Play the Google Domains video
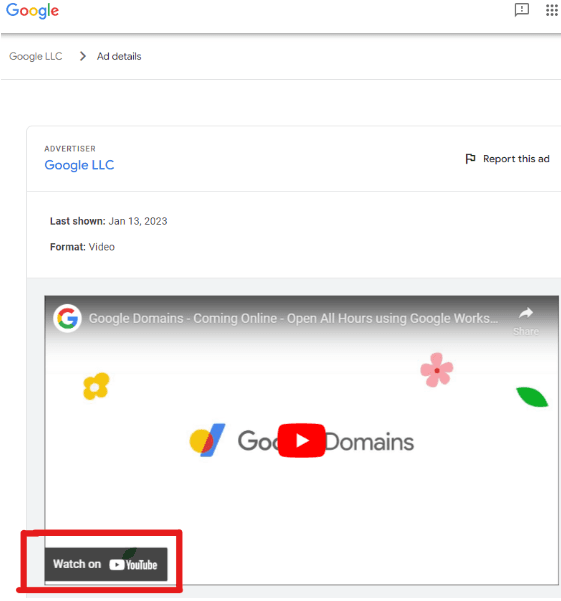Screen dimensions: 561x601 pyautogui.click(x=302, y=440)
